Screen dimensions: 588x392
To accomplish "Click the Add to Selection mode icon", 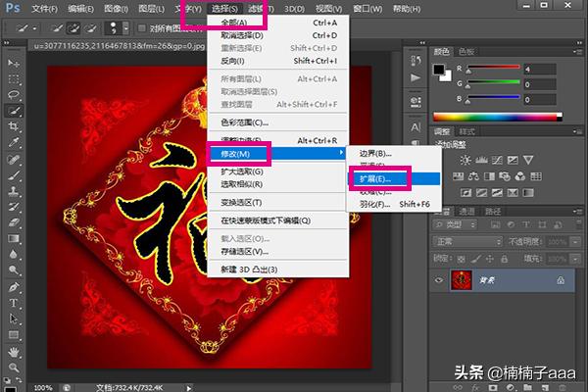I will click(73, 28).
